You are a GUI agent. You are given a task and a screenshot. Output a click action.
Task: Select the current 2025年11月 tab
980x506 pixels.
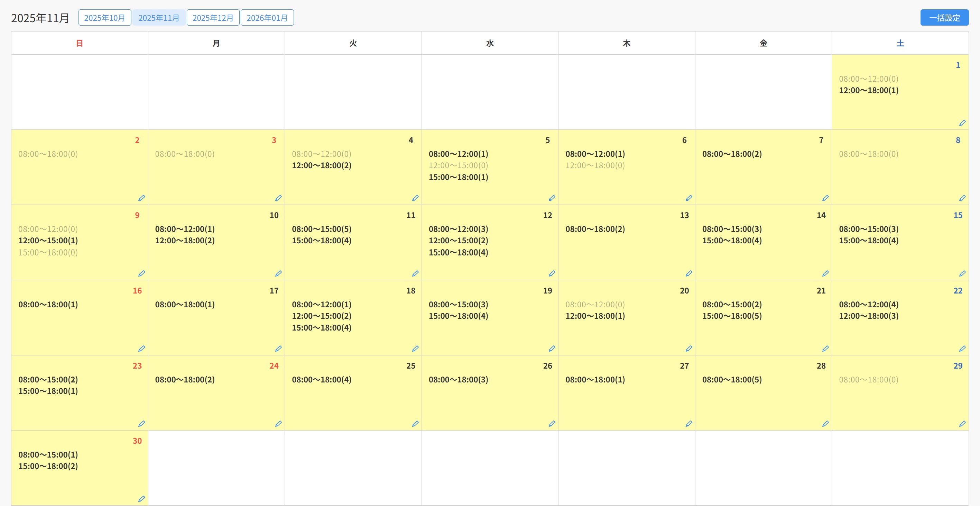[159, 18]
